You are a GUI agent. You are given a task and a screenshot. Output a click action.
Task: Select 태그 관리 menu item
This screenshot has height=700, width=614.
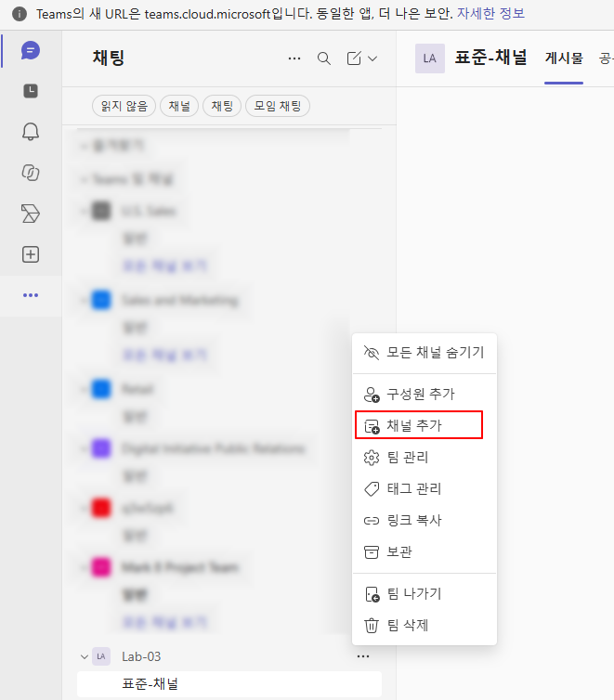tap(425, 489)
